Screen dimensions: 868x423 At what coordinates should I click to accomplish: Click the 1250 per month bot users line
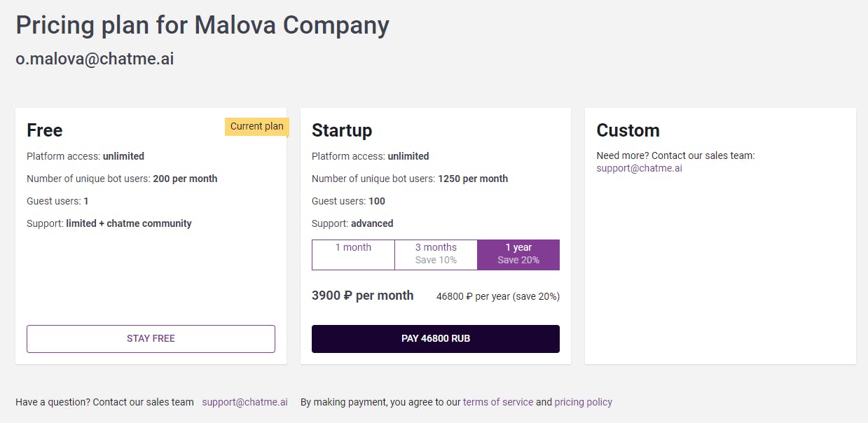[410, 179]
